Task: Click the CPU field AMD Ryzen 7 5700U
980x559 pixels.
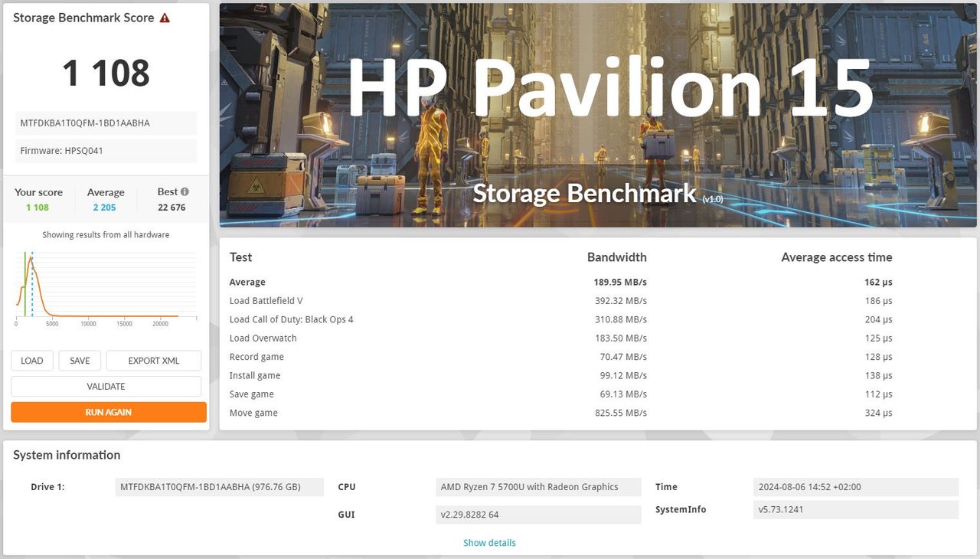Action: (538, 487)
